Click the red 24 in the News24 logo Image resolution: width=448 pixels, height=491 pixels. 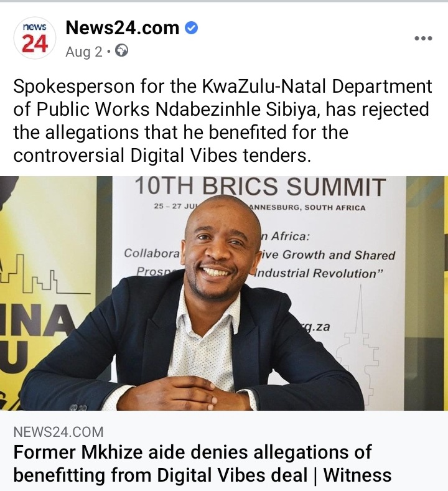click(35, 44)
